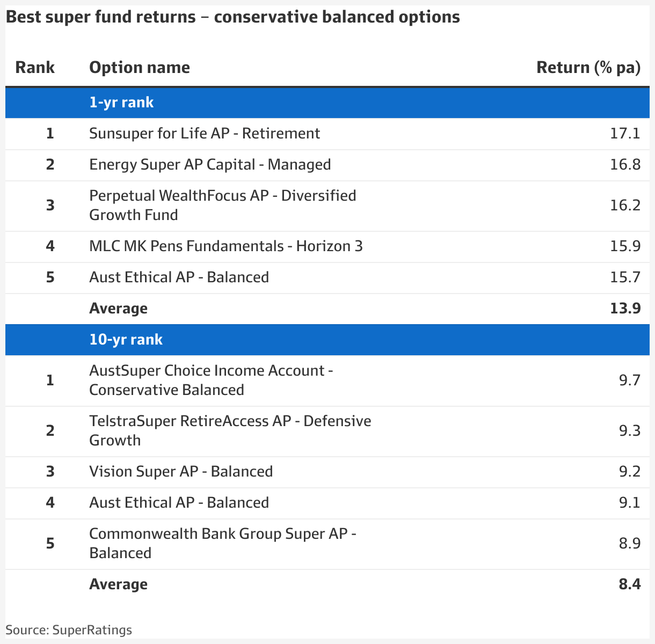Click the 9.2 return value
655x644 pixels.
point(630,472)
